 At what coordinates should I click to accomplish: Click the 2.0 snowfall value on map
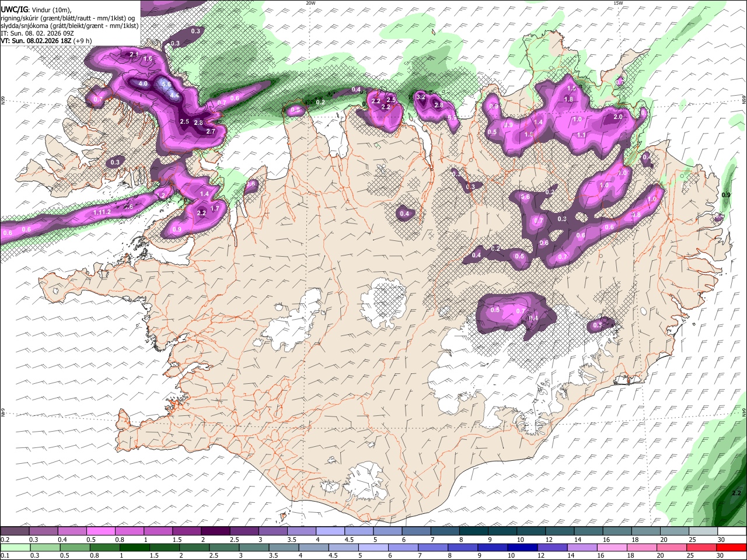pyautogui.click(x=618, y=117)
